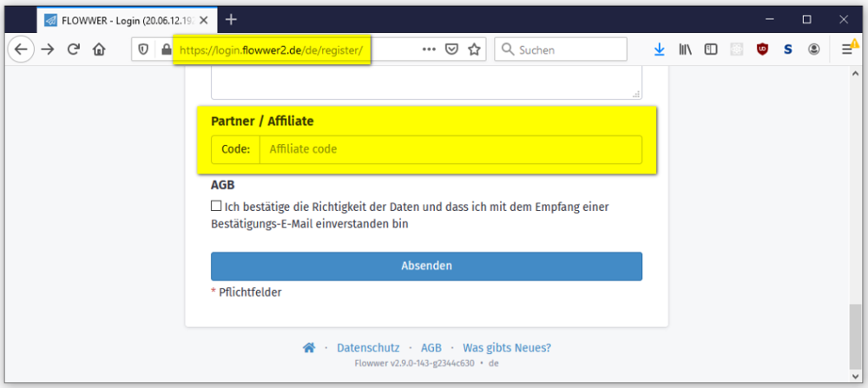Select the FLOWWER - Login tab

tap(122, 19)
